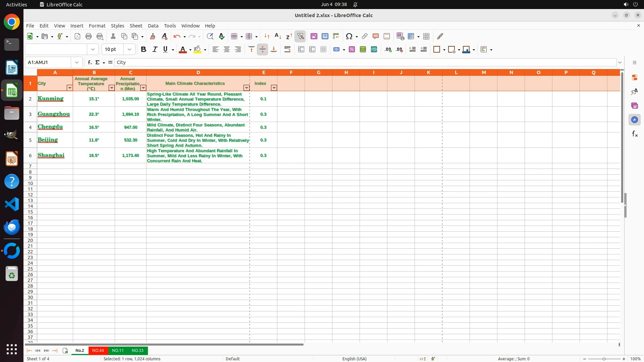Click the AutoFilter toolbar icon
The image size is (644, 362).
coord(301,36)
